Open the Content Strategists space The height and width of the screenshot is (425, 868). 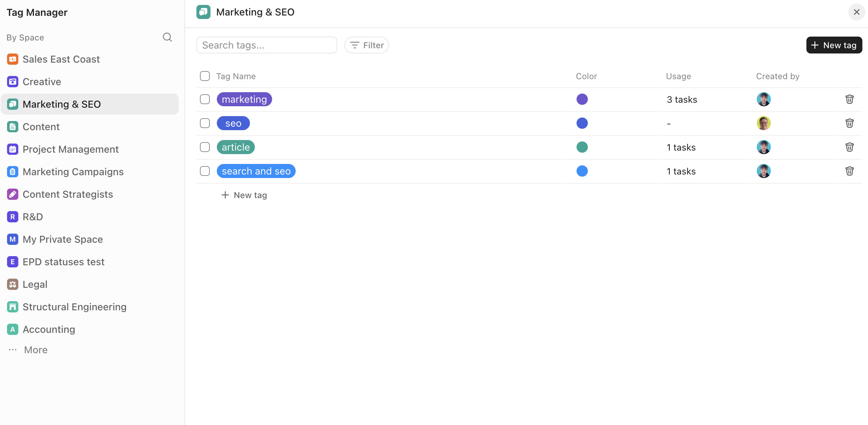tap(90, 194)
